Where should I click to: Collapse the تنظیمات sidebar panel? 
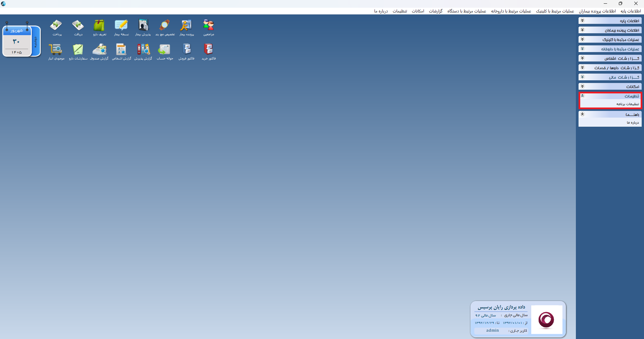pos(610,96)
